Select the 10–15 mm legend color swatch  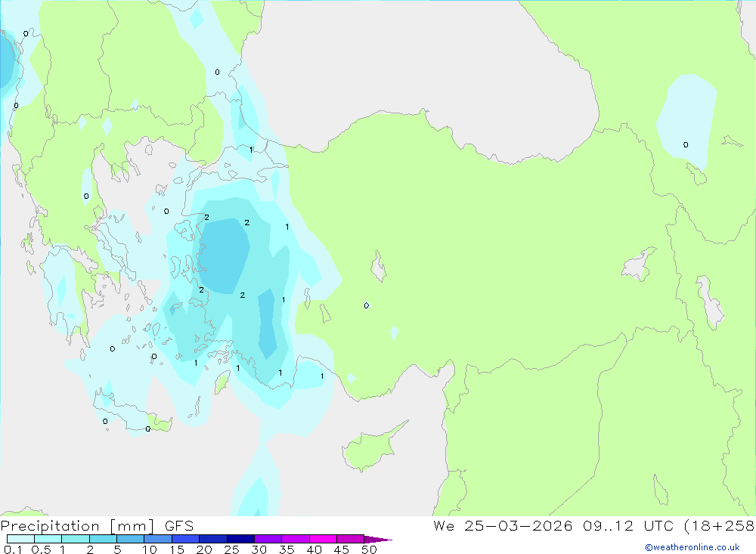click(x=158, y=539)
